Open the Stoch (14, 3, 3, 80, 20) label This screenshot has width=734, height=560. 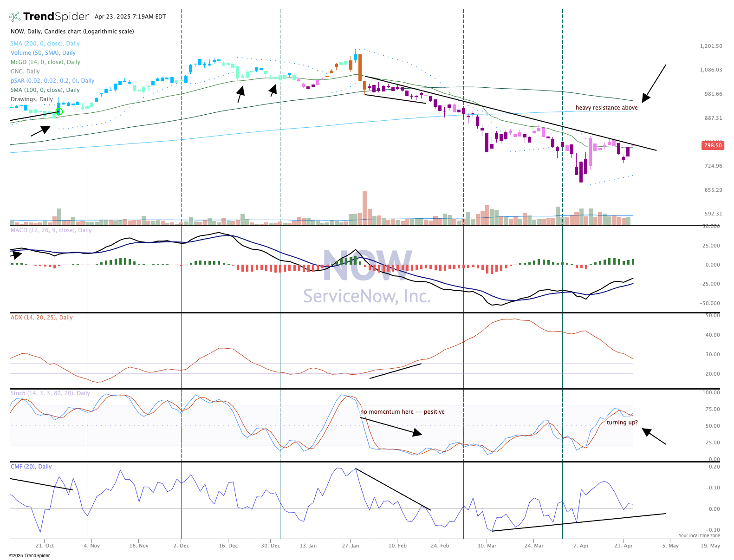tap(50, 393)
